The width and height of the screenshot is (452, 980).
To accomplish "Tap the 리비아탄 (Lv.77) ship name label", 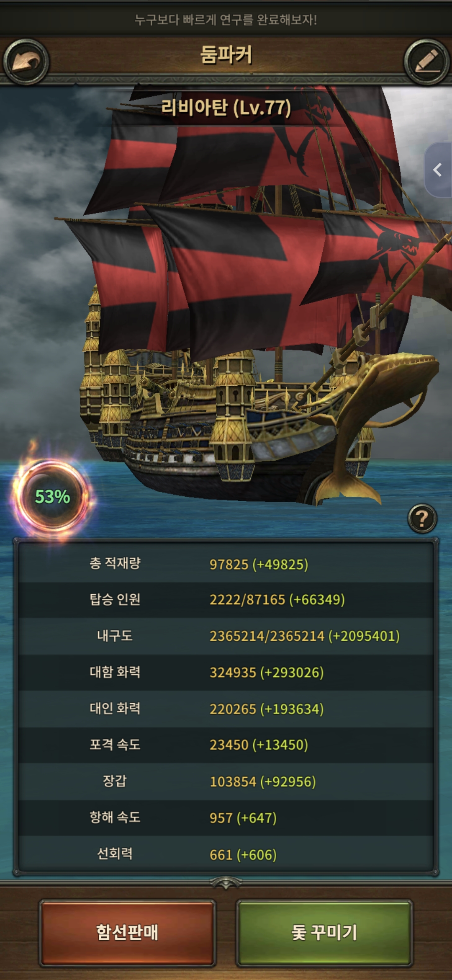I will point(226,108).
